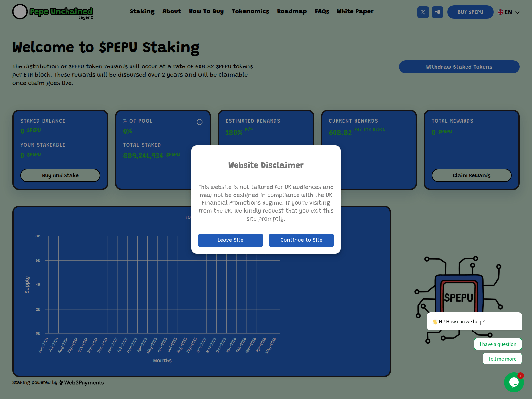Click the 'Hi! How can we help?' chat message
This screenshot has height=399, width=532.
(474, 321)
